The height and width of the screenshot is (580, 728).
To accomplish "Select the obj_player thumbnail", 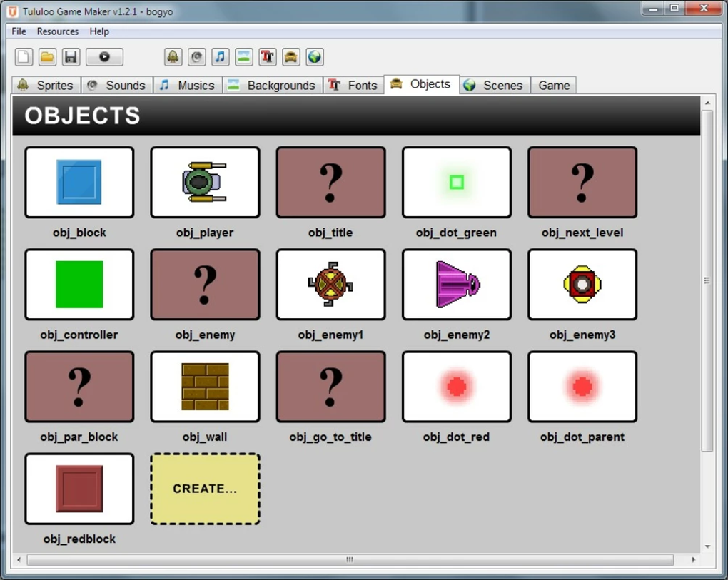I will tap(205, 183).
